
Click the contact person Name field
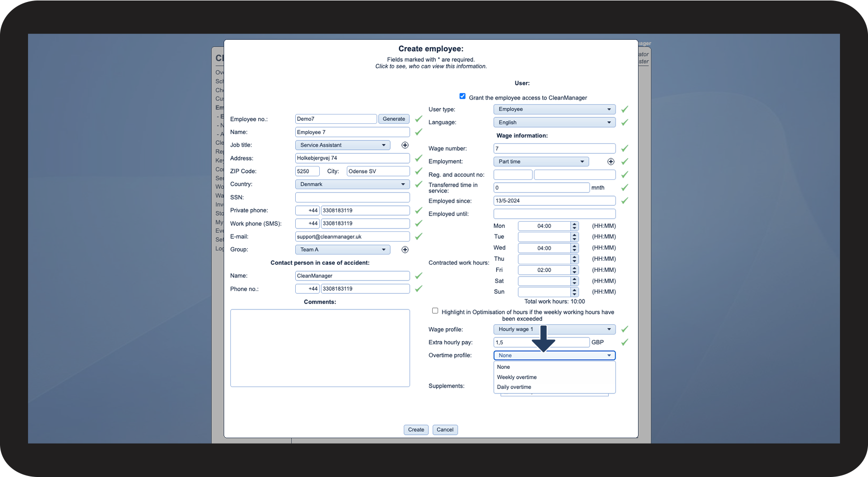(x=352, y=276)
